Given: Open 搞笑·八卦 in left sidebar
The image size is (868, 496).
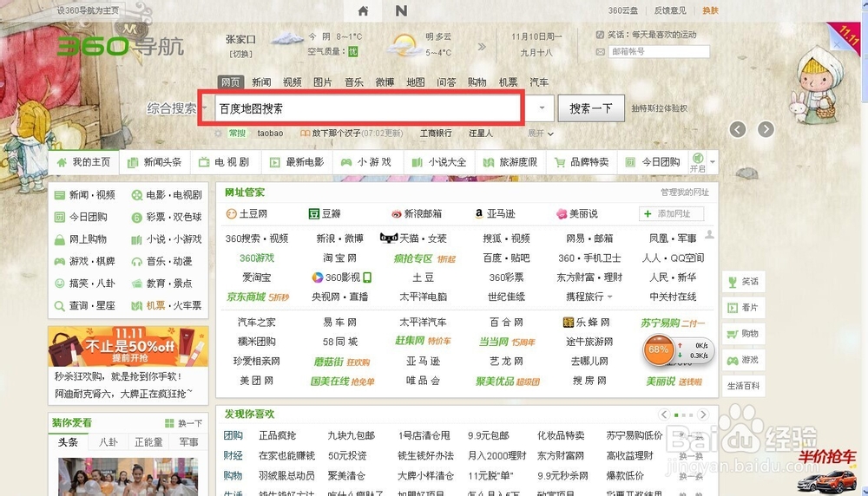Looking at the screenshot, I should (x=85, y=283).
